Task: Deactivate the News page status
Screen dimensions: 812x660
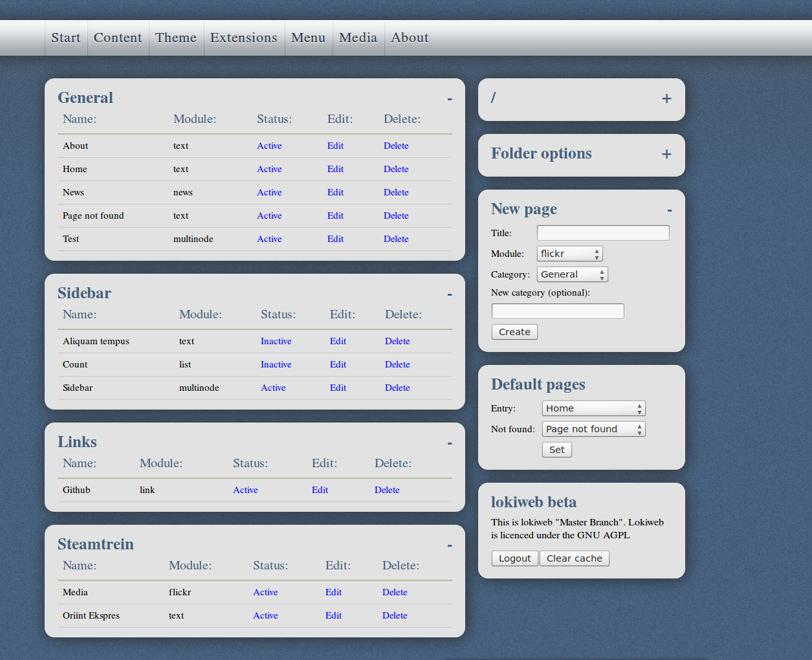Action: 269,192
